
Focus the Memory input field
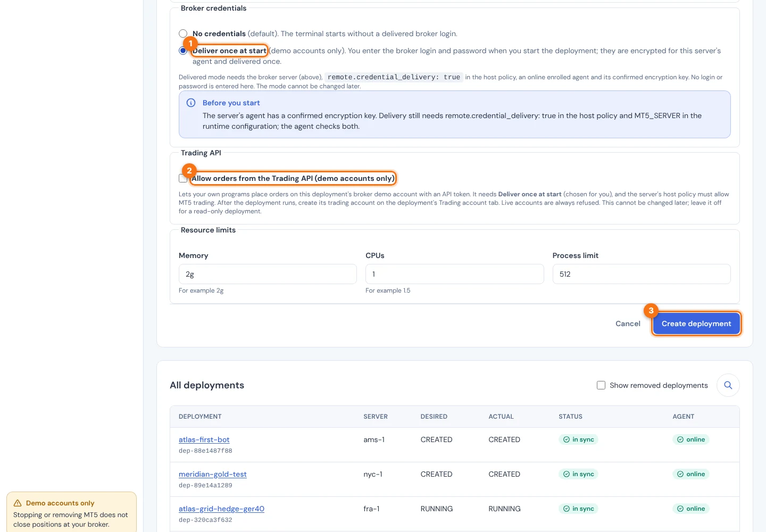(268, 274)
